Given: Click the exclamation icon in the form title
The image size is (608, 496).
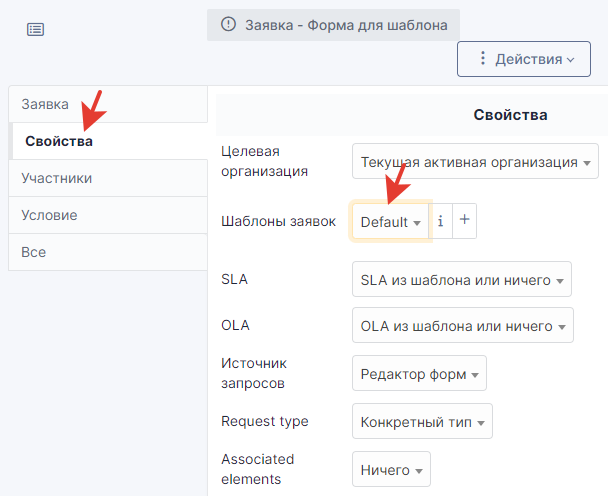Looking at the screenshot, I should tap(228, 24).
